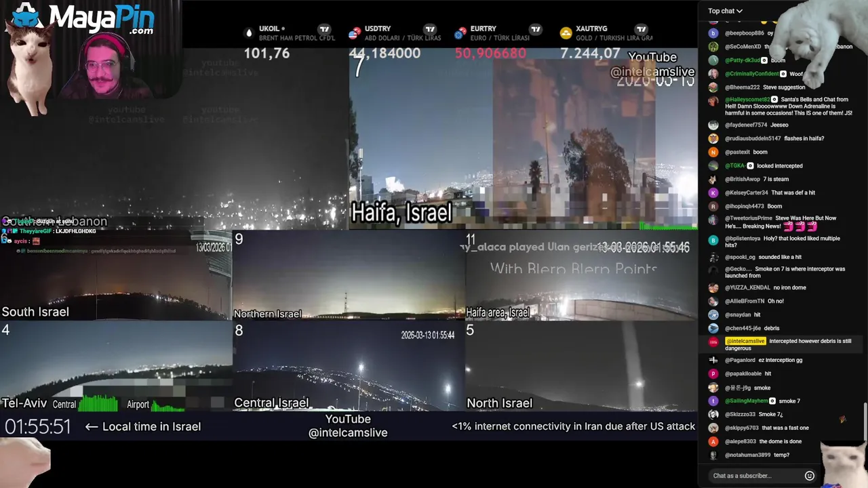The height and width of the screenshot is (488, 868).
Task: Click the Central audio level meter
Action: (98, 405)
